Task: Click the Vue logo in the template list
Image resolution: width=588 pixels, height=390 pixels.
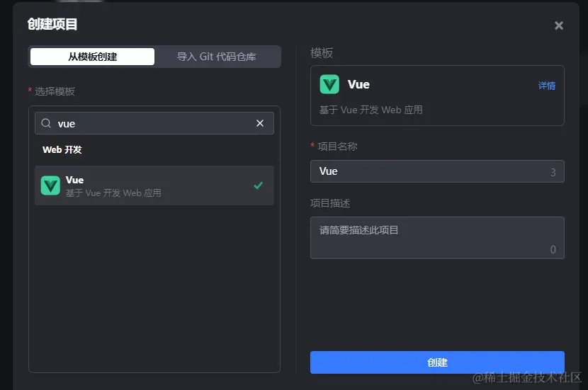Action: 50,185
